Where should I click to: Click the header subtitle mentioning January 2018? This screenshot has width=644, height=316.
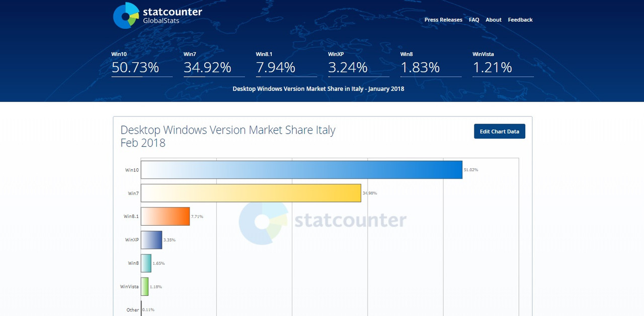(x=318, y=89)
